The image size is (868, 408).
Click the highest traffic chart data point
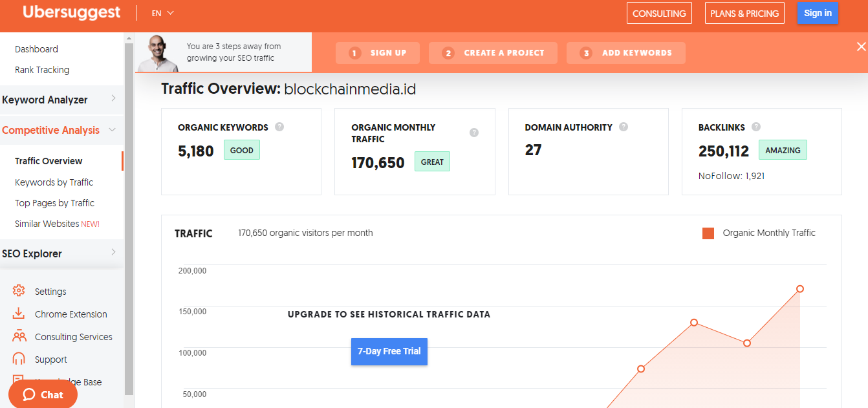800,289
